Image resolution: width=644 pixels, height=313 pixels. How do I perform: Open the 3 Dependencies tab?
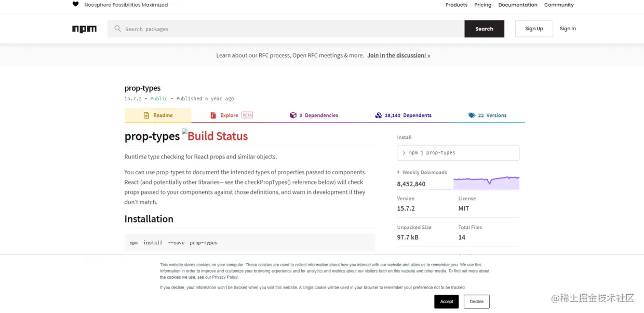pos(314,115)
